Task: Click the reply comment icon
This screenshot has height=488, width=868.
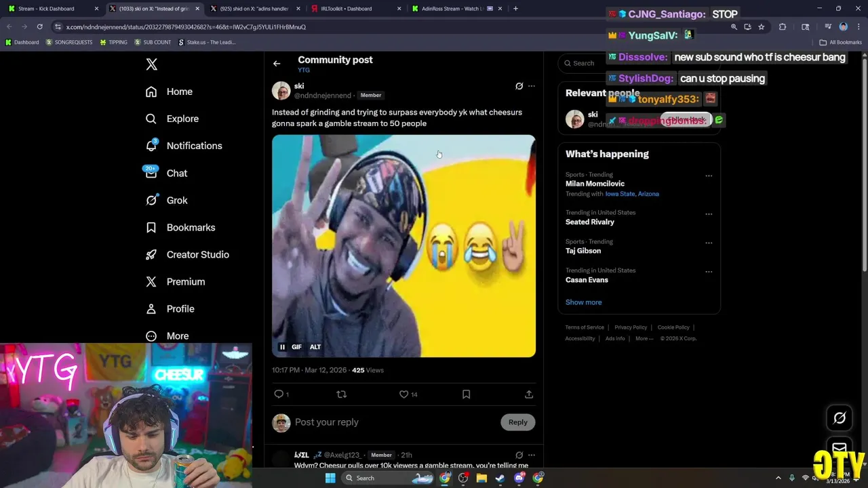Action: coord(279,394)
